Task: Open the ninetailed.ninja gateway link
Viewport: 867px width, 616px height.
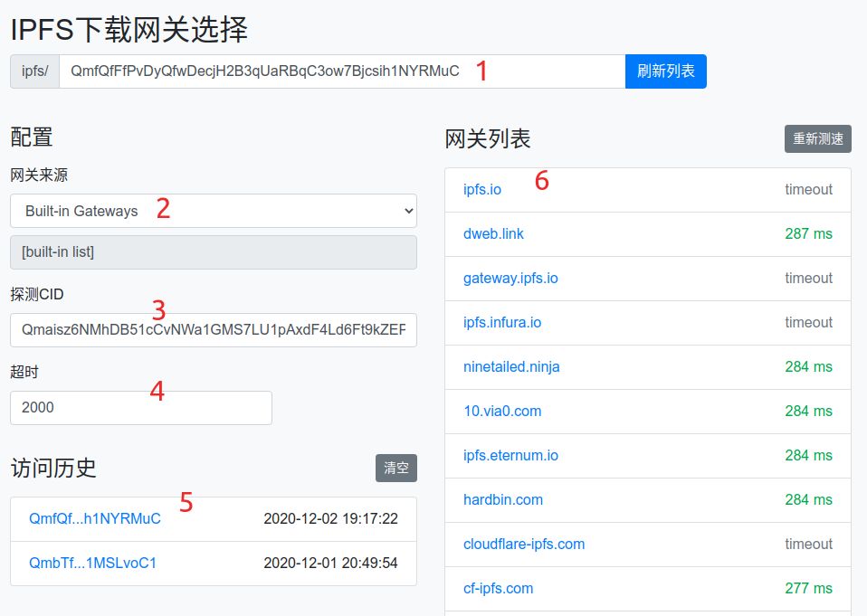Action: pyautogui.click(x=511, y=367)
